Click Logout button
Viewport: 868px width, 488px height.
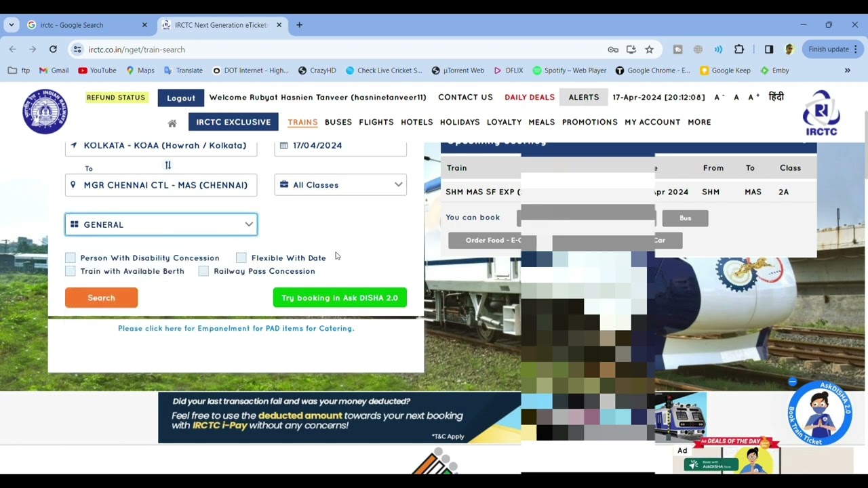click(x=181, y=98)
